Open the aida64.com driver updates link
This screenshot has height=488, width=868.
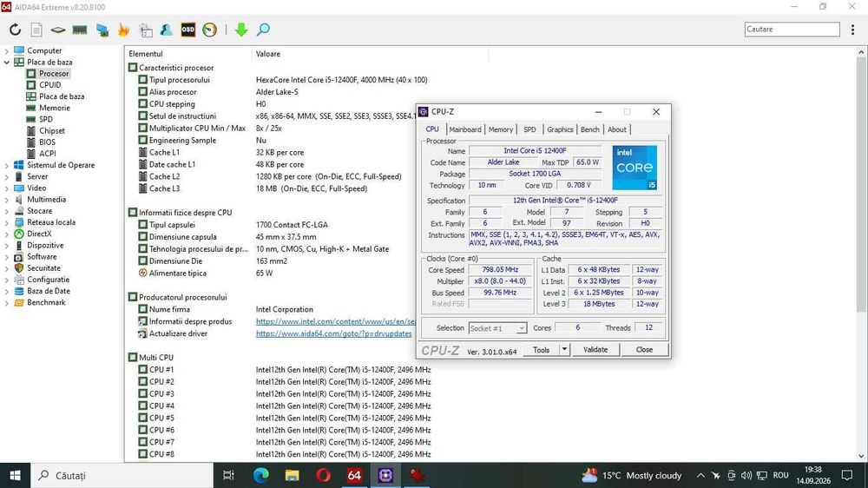coord(334,333)
